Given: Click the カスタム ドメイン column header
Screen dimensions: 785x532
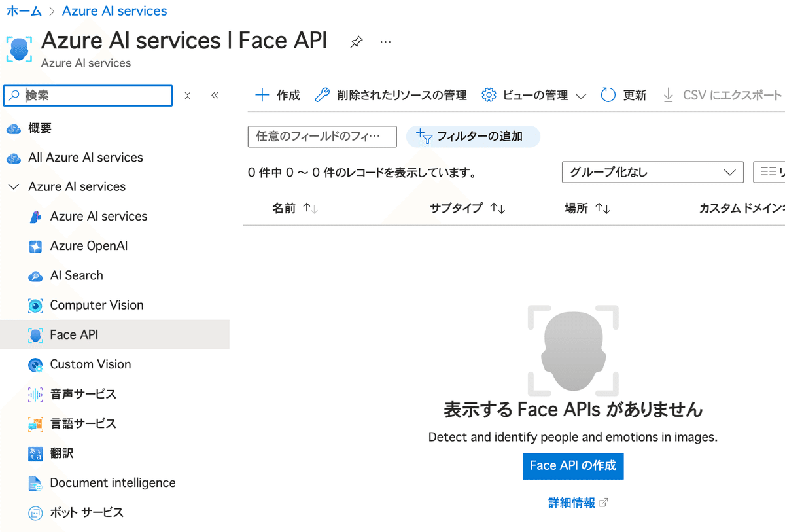Looking at the screenshot, I should pos(742,209).
